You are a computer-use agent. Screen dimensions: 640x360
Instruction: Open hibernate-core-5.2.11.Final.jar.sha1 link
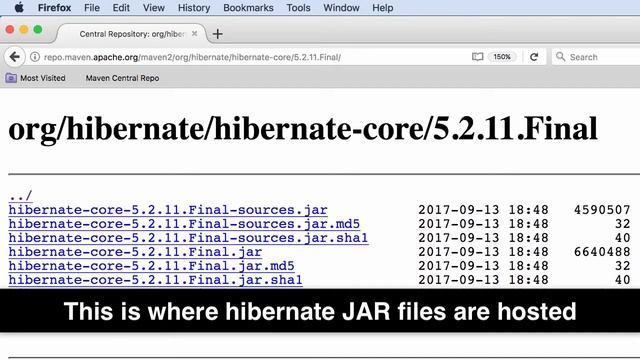point(156,280)
